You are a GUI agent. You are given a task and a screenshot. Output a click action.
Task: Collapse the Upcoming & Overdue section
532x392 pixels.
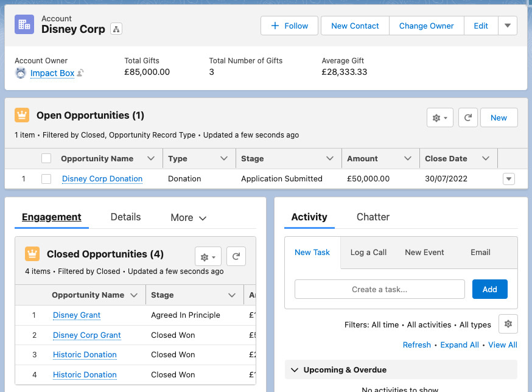pos(295,370)
